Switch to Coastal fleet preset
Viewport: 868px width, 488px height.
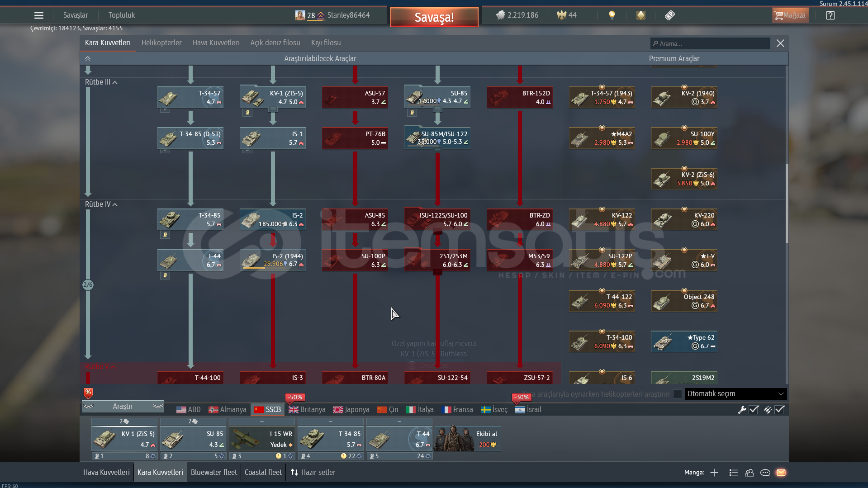click(263, 473)
